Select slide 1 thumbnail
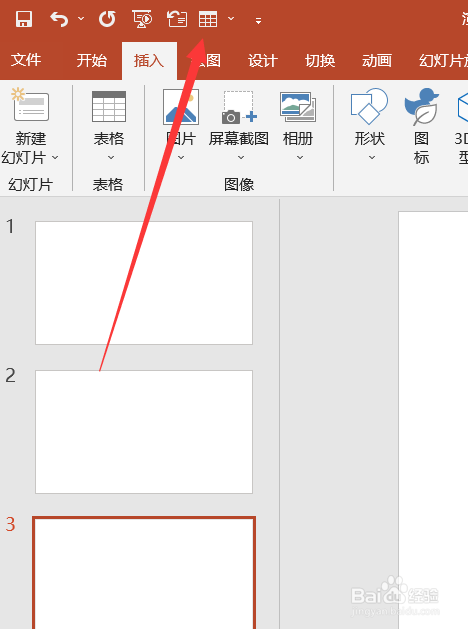The image size is (468, 629). [x=144, y=283]
